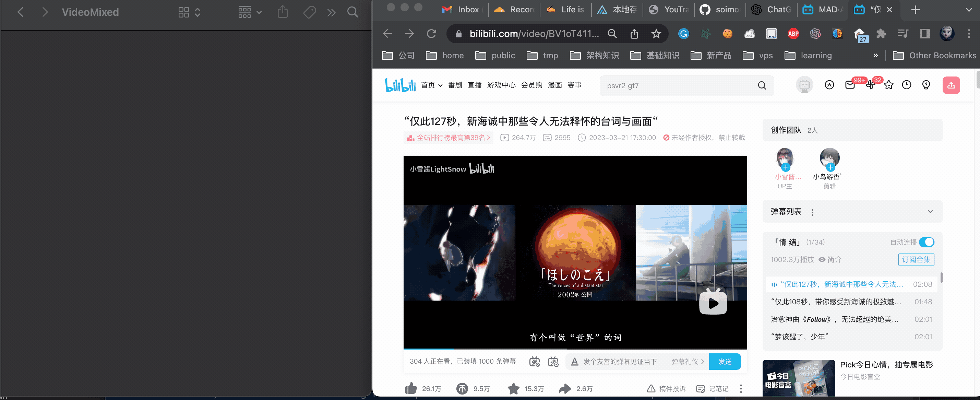Screen dimensions: 980x400
Task: Send the danmaku with 发送
Action: 725,362
